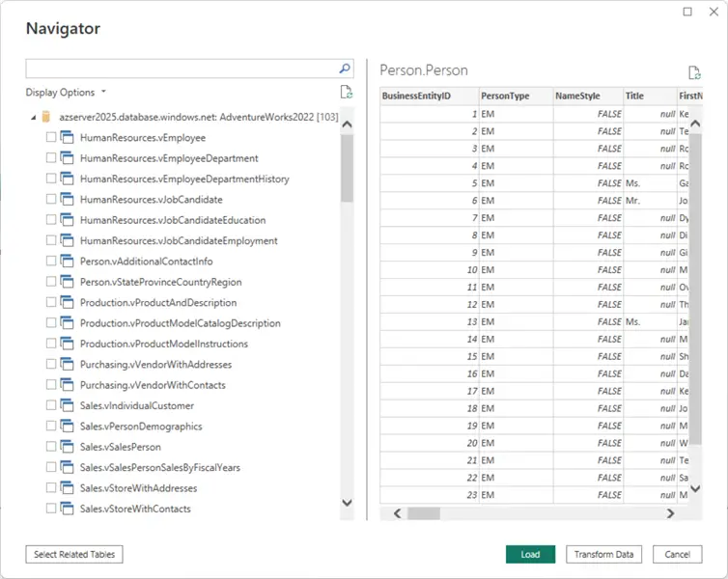Check the Sales.vStoreWithAddresses checkbox
Image resolution: width=728 pixels, height=579 pixels.
click(x=51, y=487)
